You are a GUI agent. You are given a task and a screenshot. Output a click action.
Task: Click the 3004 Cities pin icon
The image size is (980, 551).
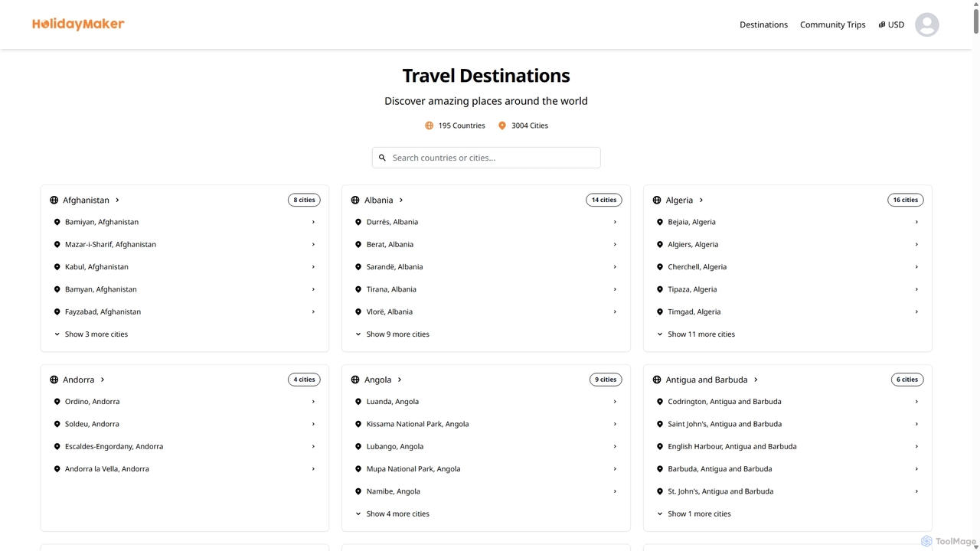502,126
